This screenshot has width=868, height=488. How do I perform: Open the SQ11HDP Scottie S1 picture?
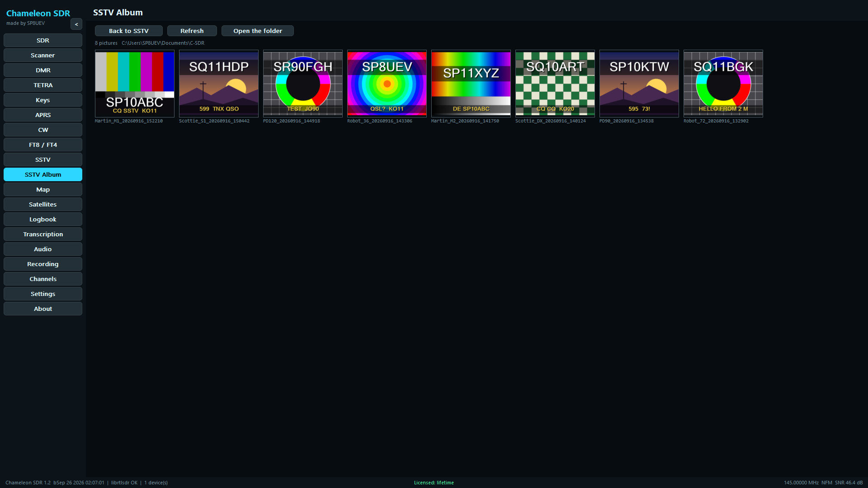click(219, 84)
